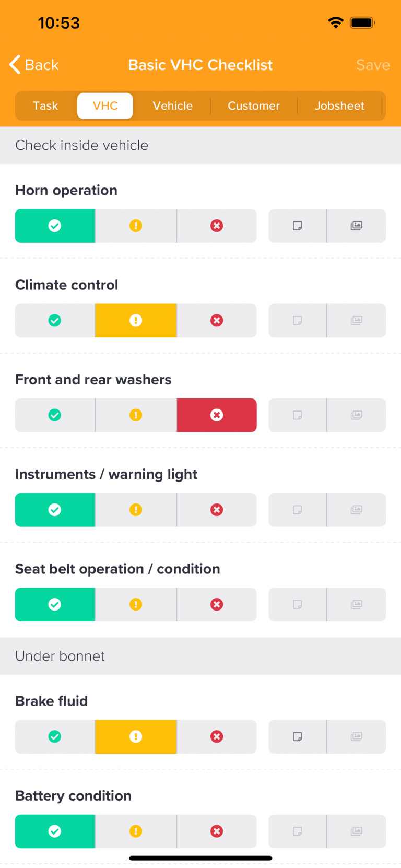Screen dimensions: 401x868
Task: Attach an image to Instruments / warning light
Action: click(x=357, y=510)
